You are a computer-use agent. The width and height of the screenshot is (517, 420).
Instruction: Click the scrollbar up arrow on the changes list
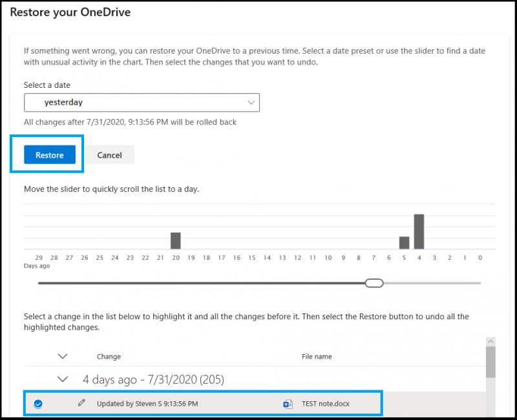(491, 341)
